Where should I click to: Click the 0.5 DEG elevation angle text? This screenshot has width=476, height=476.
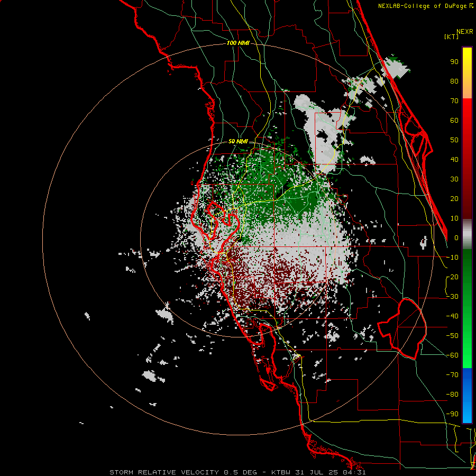click(x=240, y=472)
